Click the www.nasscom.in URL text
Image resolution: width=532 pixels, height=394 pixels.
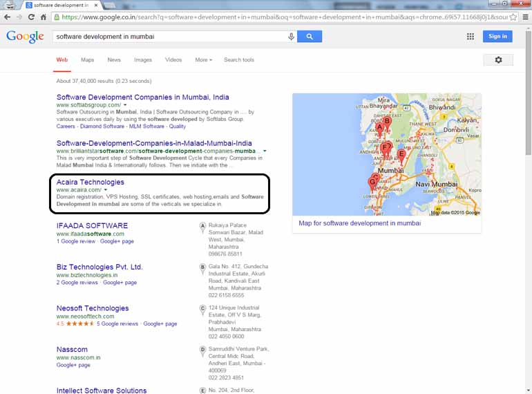click(78, 357)
